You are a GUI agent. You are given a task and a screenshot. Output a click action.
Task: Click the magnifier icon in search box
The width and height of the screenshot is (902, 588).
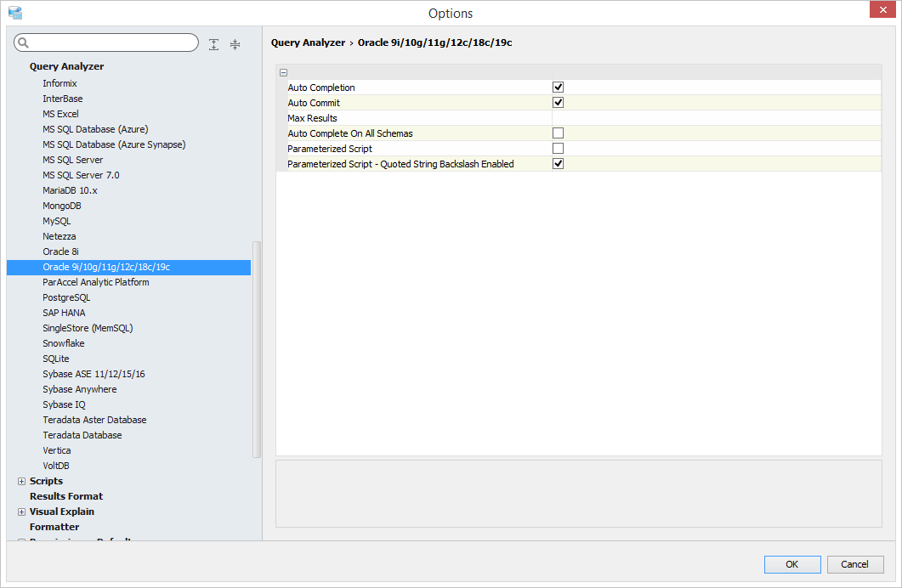tap(24, 42)
